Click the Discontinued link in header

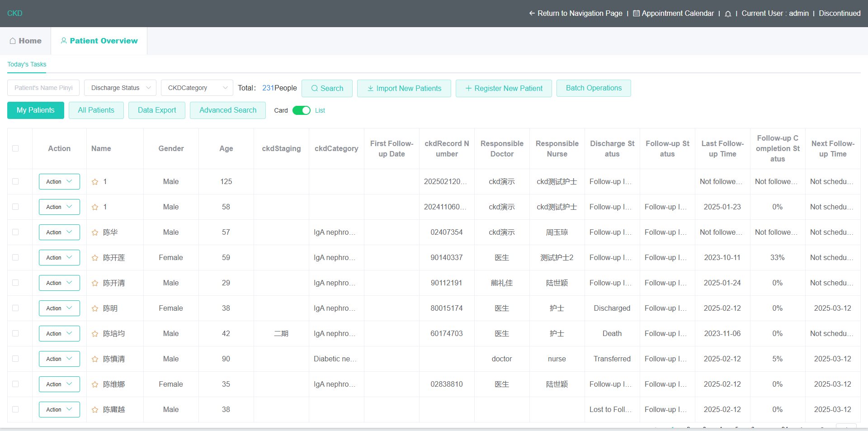(840, 13)
